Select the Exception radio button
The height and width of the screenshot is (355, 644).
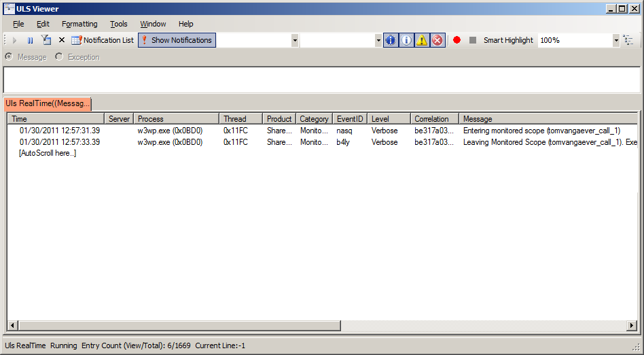[59, 56]
